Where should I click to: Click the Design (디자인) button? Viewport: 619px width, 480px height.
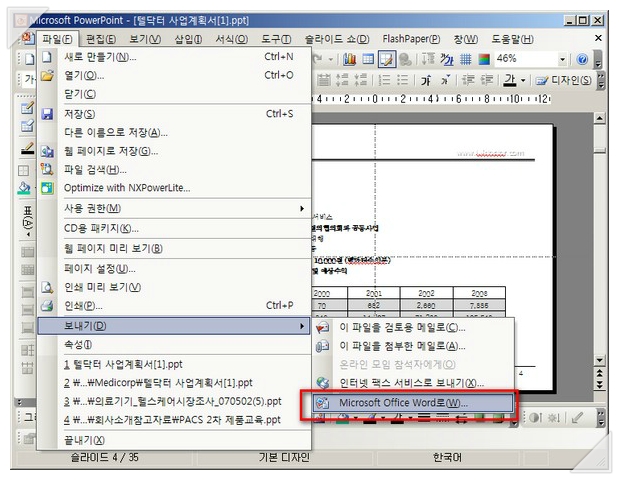(x=563, y=80)
